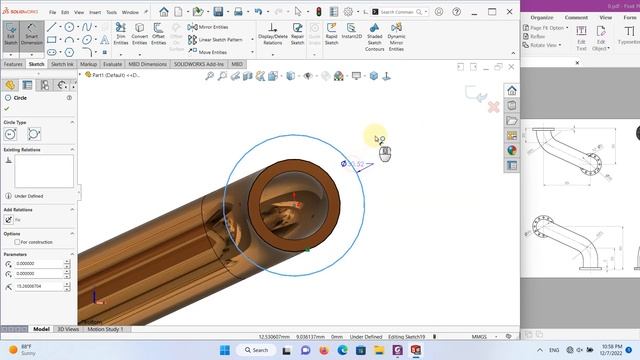Screen dimensions: 640x360
Task: Click the Offset Entities tool
Action: click(158, 34)
